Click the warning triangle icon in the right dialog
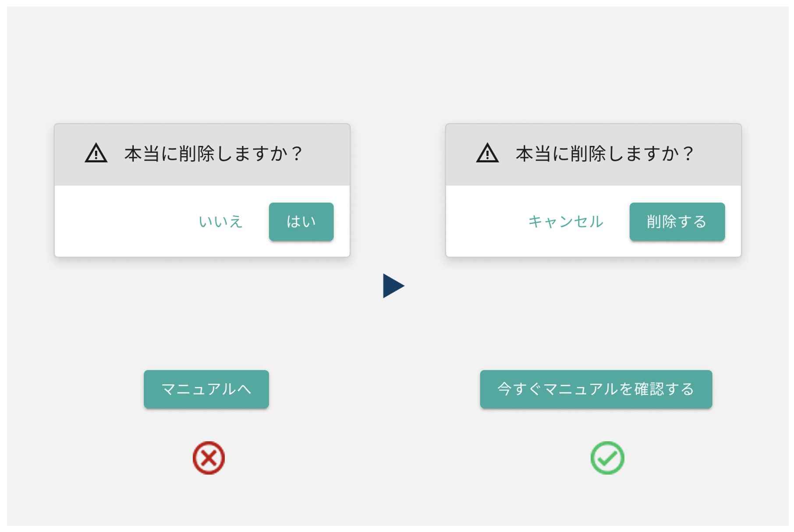794x532 pixels. pyautogui.click(x=487, y=153)
